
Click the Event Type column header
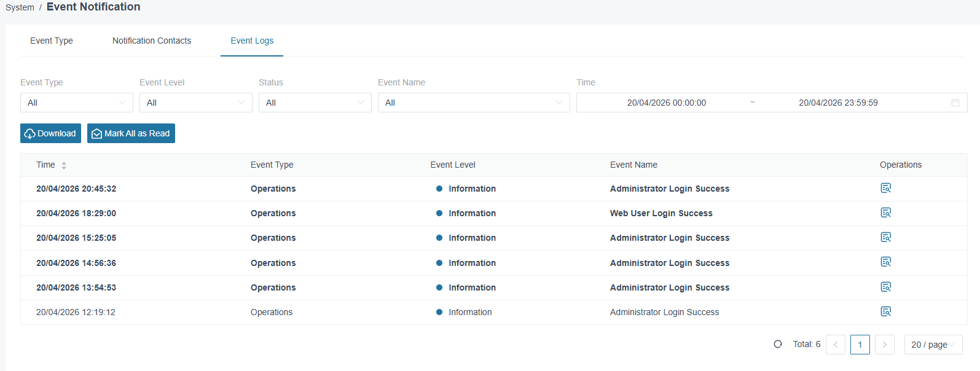click(x=272, y=165)
